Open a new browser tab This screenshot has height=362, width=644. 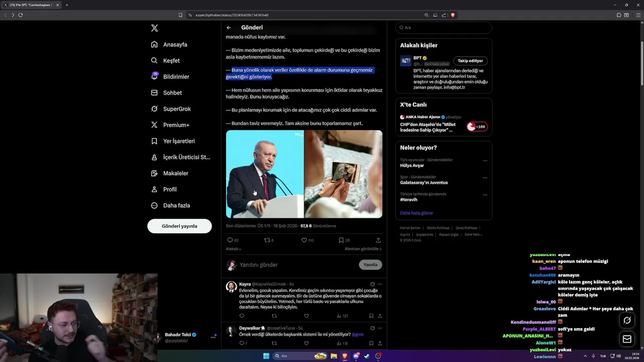(x=66, y=5)
